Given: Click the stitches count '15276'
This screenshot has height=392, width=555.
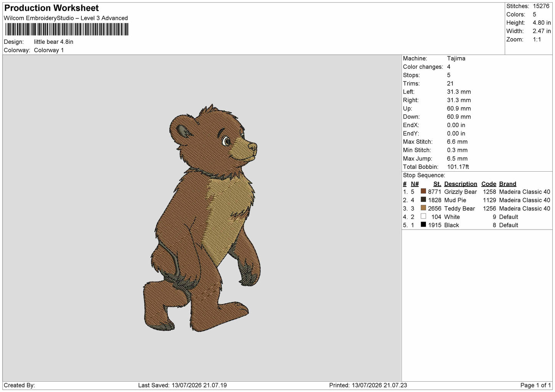Looking at the screenshot, I should (541, 6).
